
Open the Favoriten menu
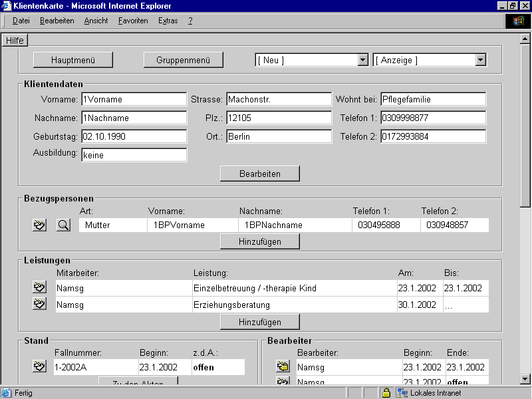click(x=133, y=21)
